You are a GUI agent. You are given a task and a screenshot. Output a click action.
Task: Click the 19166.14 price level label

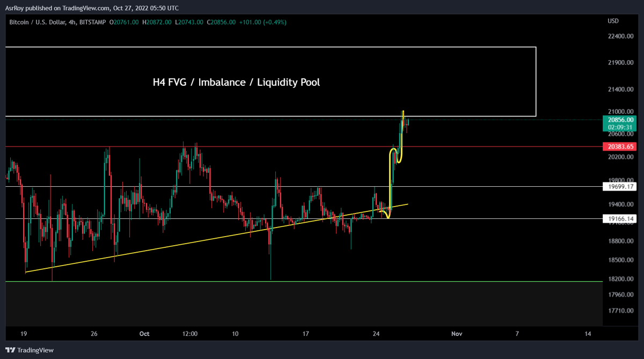click(620, 218)
